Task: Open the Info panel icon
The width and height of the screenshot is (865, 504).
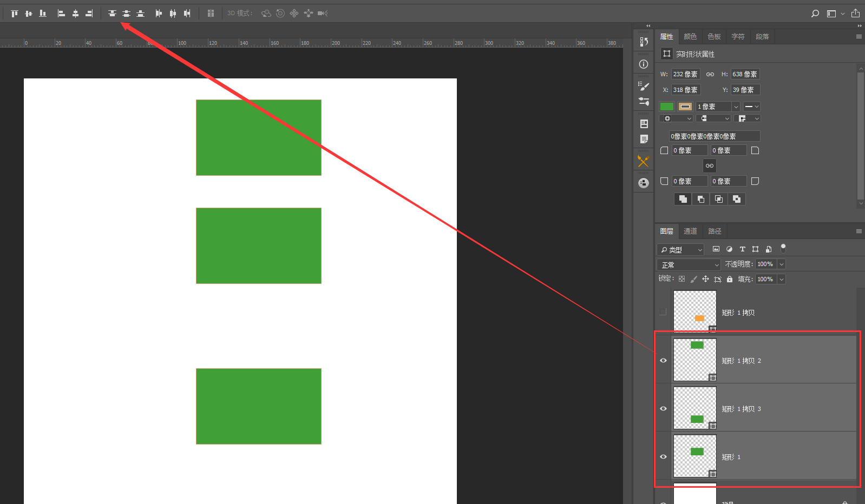Action: (644, 64)
